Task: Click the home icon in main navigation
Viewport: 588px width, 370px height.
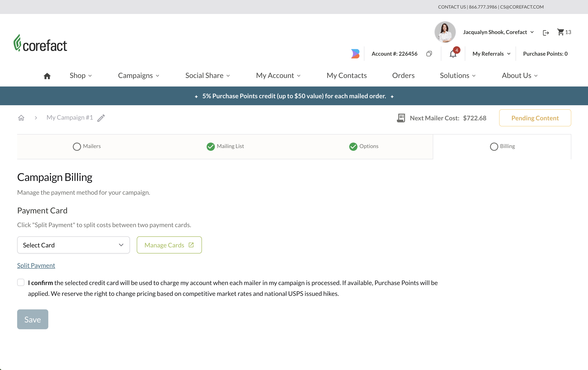Action: (x=47, y=76)
